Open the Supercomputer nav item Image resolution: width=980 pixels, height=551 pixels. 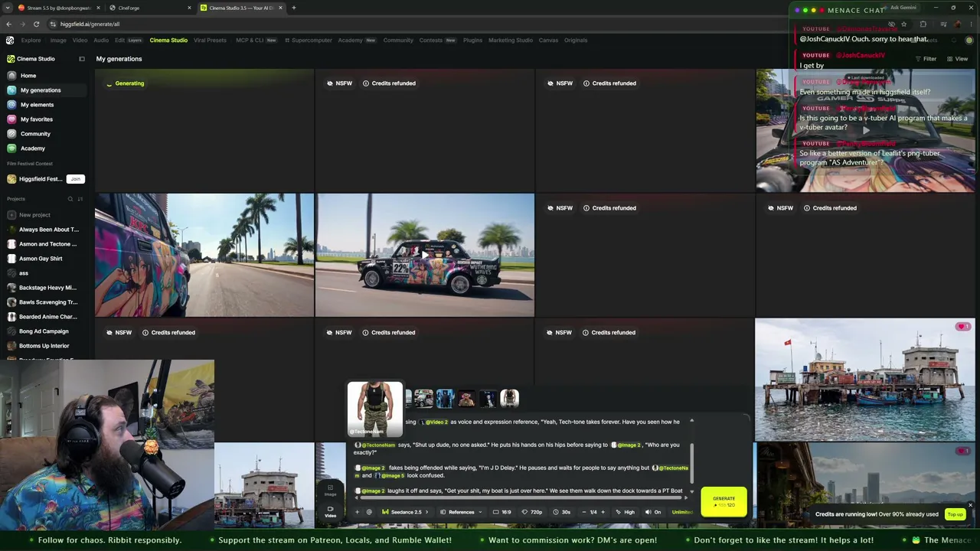tap(308, 41)
